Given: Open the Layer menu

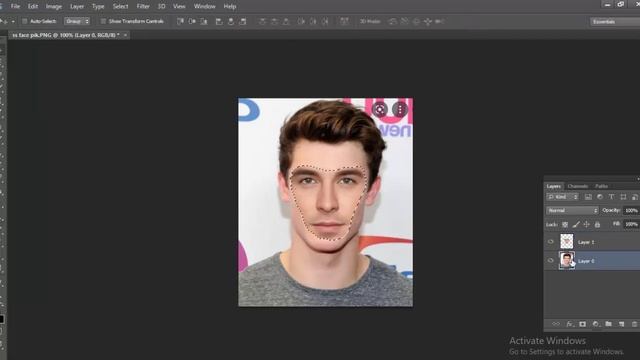Looking at the screenshot, I should pos(77,7).
